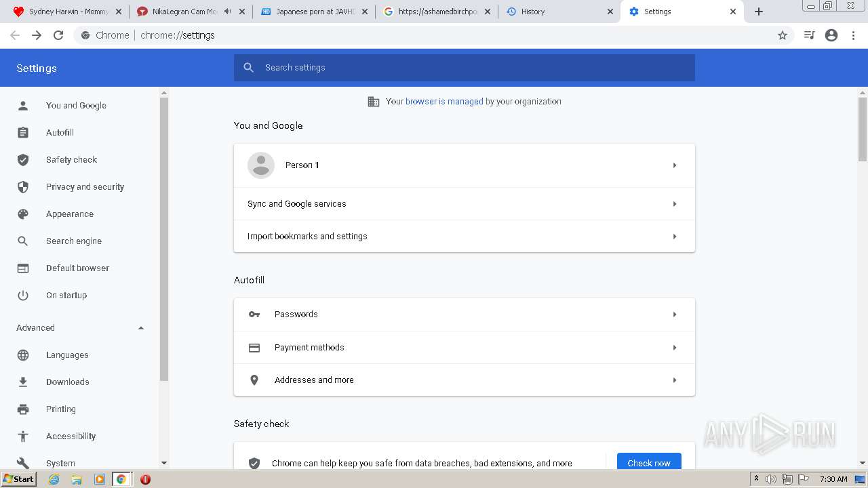Open Default browser settings in sidebar
Image resolution: width=868 pixels, height=488 pixels.
77,268
